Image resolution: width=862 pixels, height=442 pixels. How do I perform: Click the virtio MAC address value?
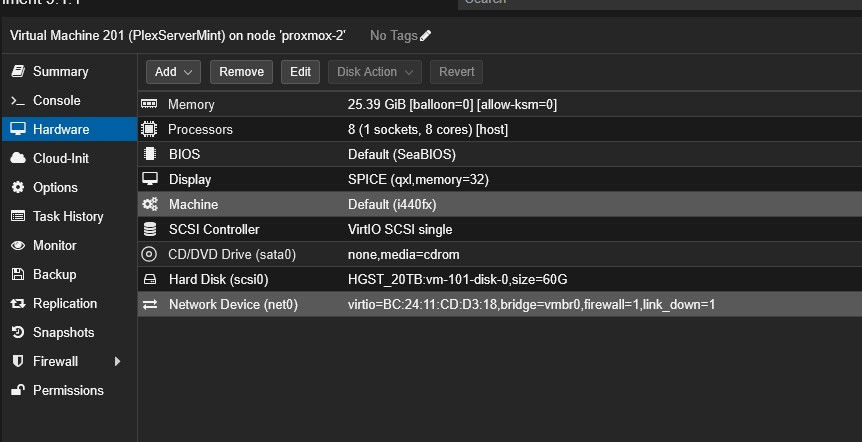531,305
